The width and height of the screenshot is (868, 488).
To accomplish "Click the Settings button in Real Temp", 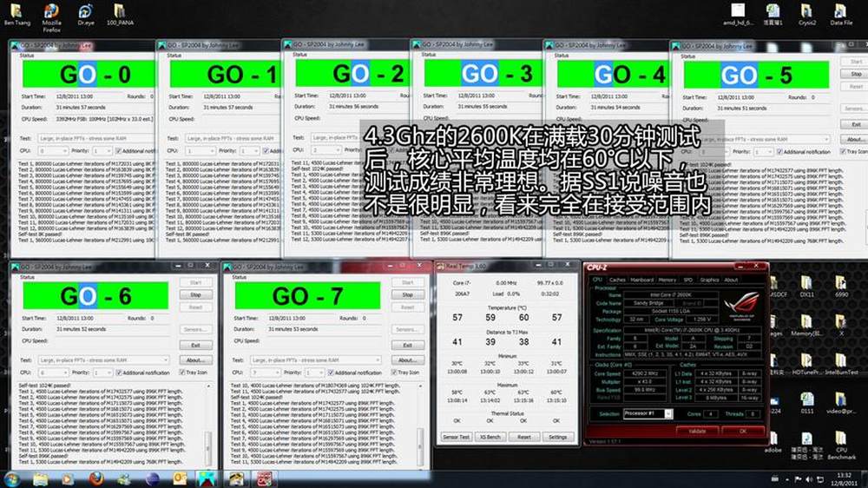I will [557, 437].
